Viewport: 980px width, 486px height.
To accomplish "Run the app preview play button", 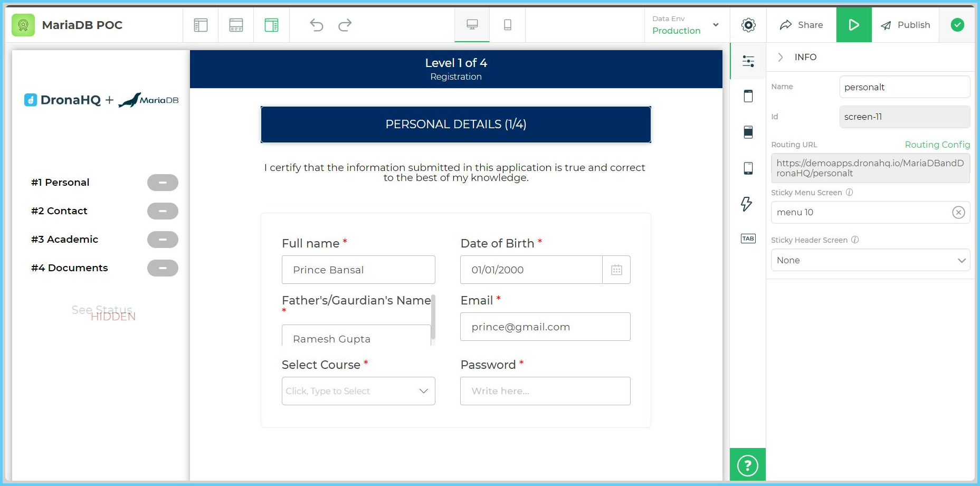I will pos(853,25).
